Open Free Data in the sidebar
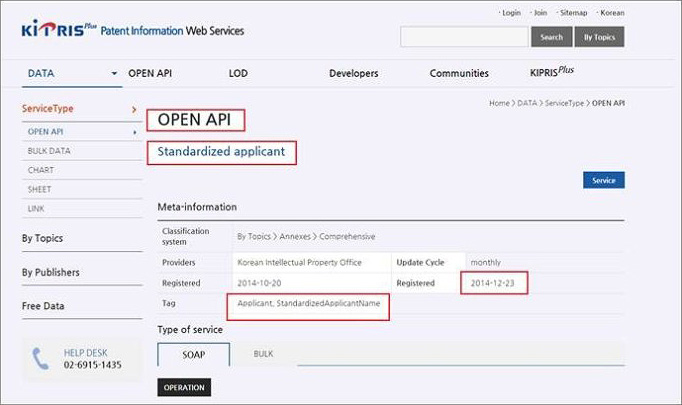This screenshot has width=682, height=405. click(x=44, y=306)
